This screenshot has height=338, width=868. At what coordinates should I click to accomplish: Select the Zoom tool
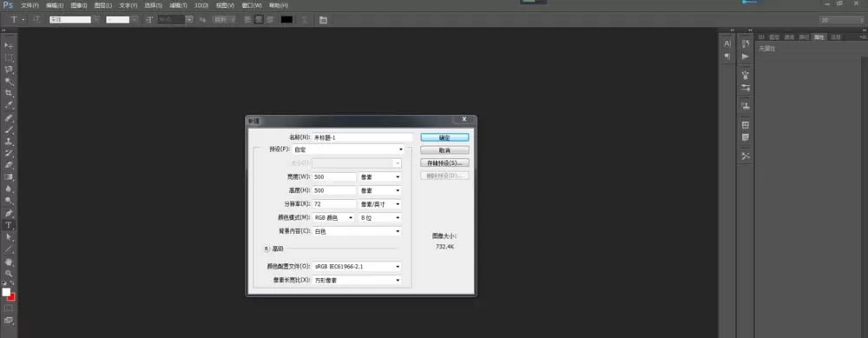click(x=9, y=273)
